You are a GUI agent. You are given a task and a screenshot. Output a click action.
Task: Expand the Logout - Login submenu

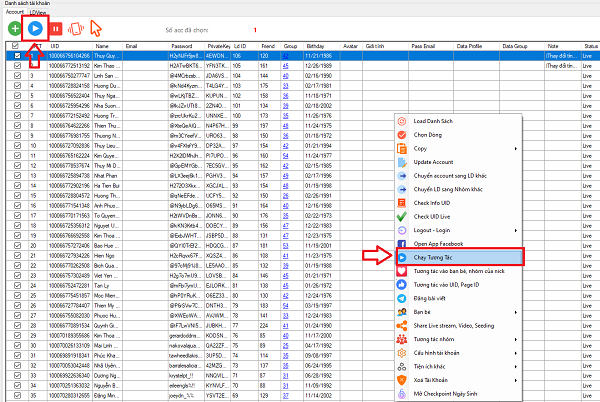[x=516, y=230]
